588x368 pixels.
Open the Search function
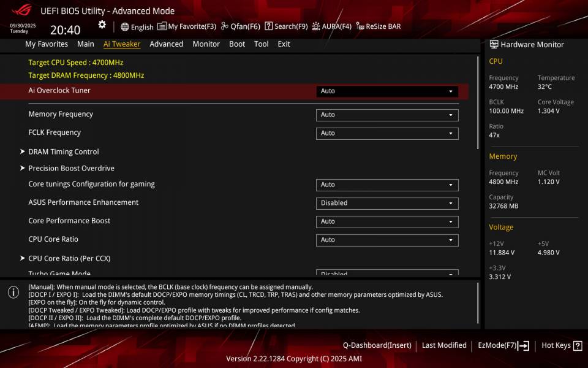click(x=285, y=26)
